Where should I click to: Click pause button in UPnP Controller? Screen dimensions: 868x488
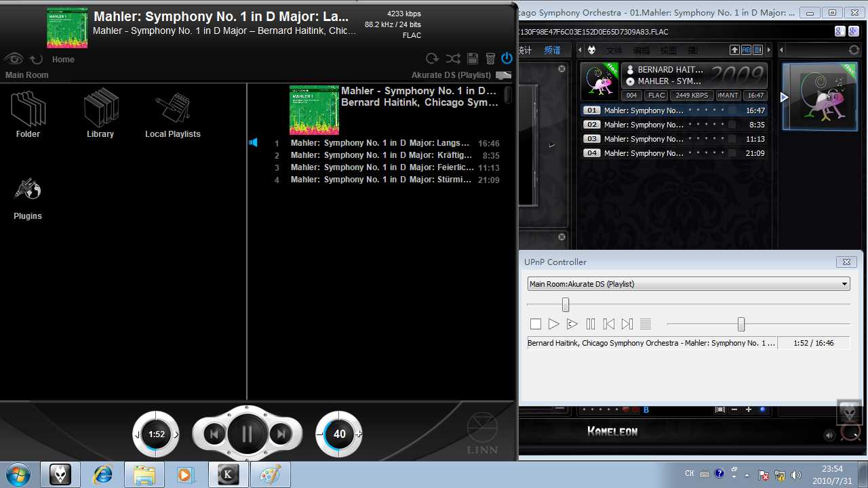(591, 325)
